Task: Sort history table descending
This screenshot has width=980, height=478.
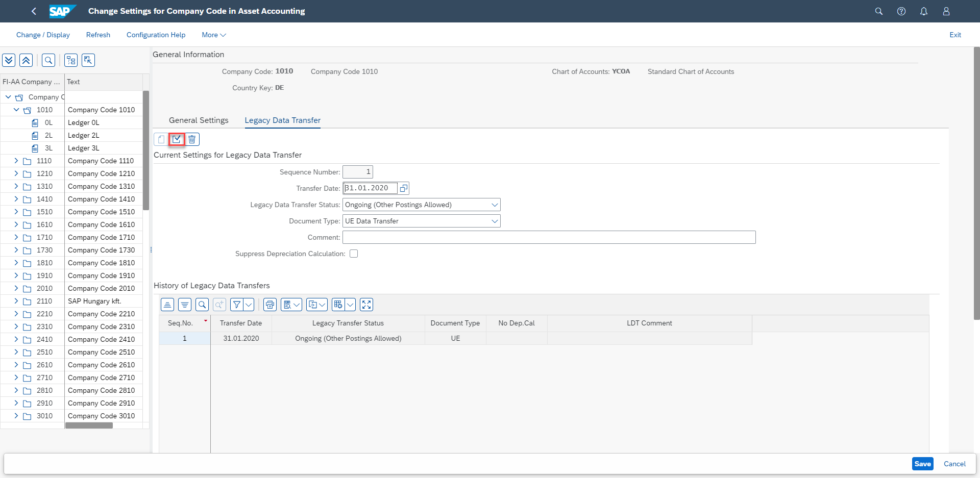Action: (x=185, y=305)
